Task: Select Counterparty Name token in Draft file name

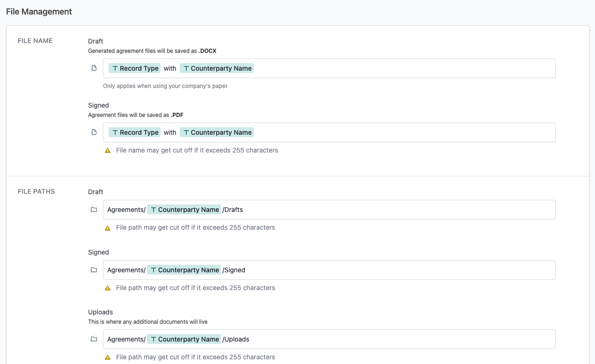Action: click(217, 68)
